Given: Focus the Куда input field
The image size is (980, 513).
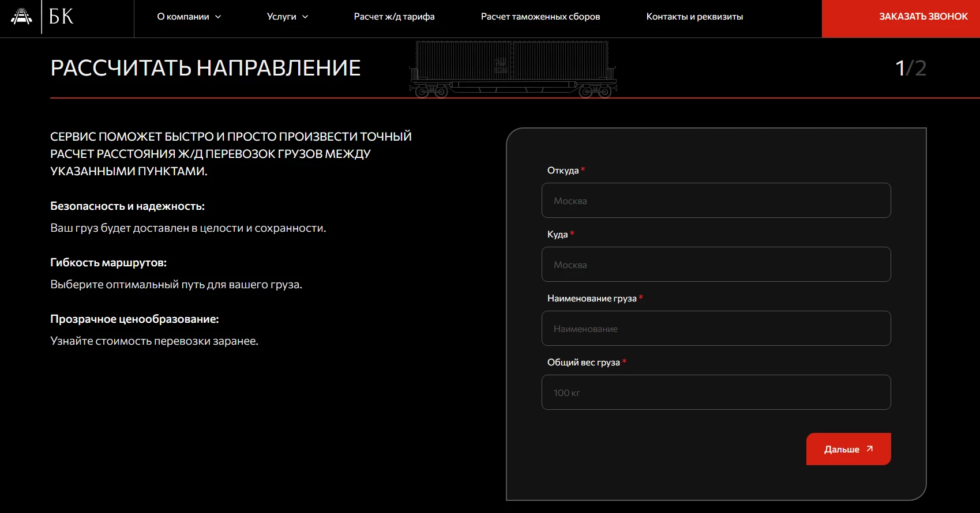Looking at the screenshot, I should point(716,265).
